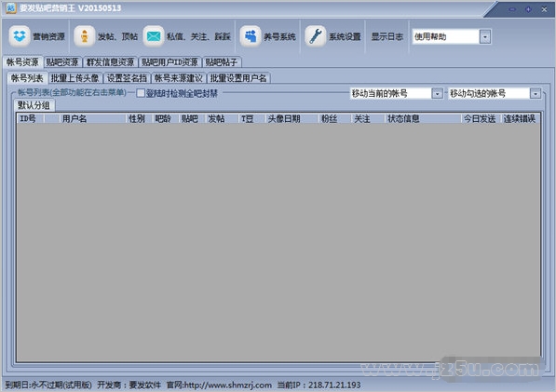Open 移动勾选的帐号 dropdown
The width and height of the screenshot is (556, 392).
pyautogui.click(x=536, y=93)
